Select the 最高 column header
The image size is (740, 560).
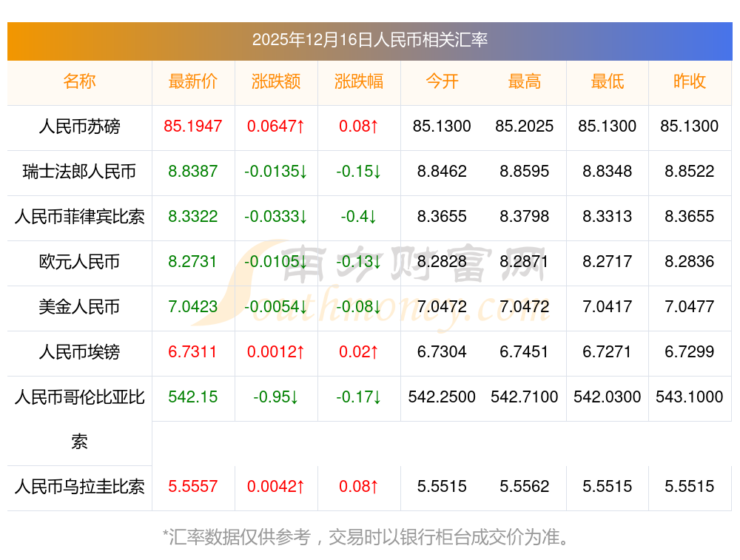(x=525, y=81)
